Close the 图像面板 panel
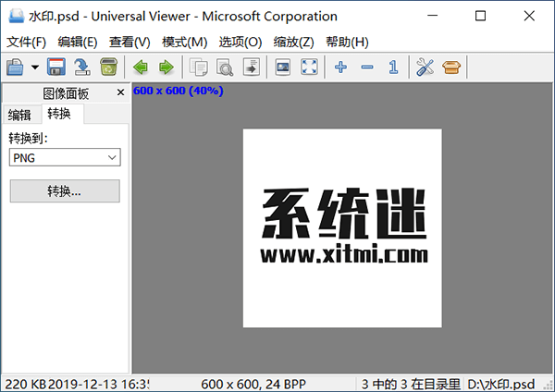The width and height of the screenshot is (555, 392). (120, 92)
